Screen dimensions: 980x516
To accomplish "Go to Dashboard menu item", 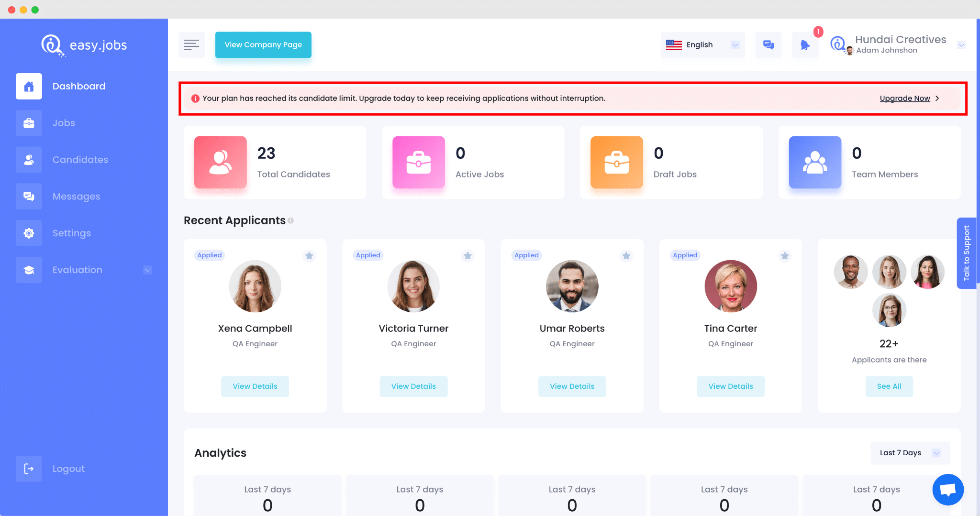I will (x=79, y=86).
